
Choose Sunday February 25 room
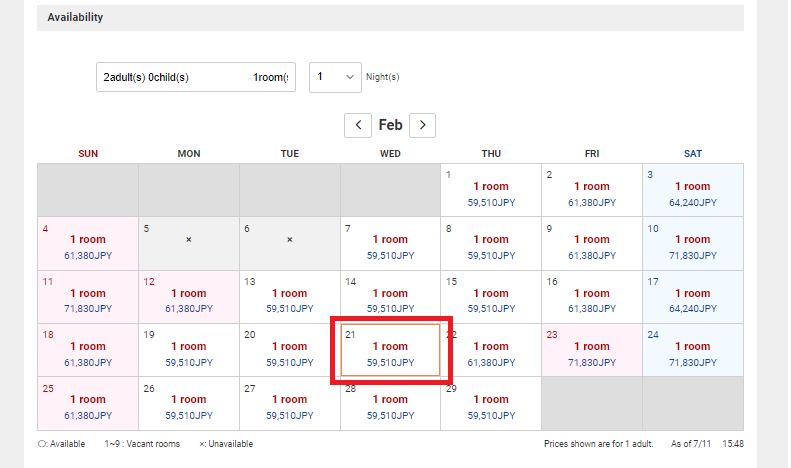pyautogui.click(x=88, y=403)
